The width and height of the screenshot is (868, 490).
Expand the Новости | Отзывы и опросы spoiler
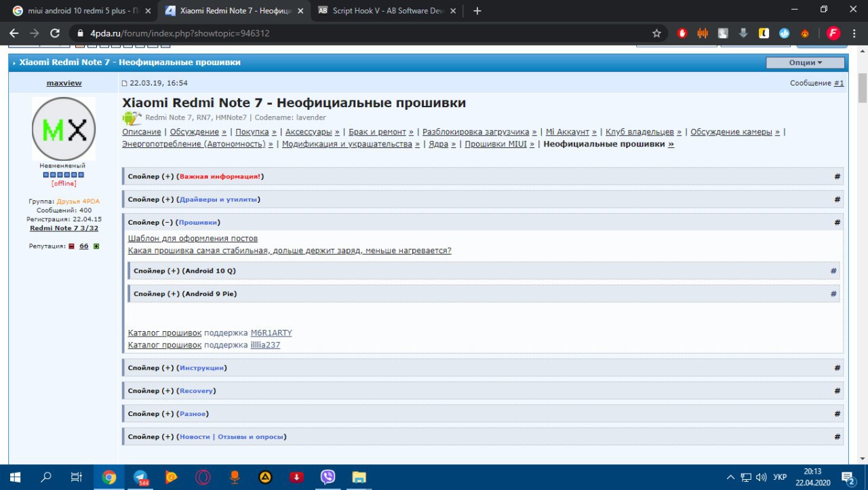(x=484, y=436)
